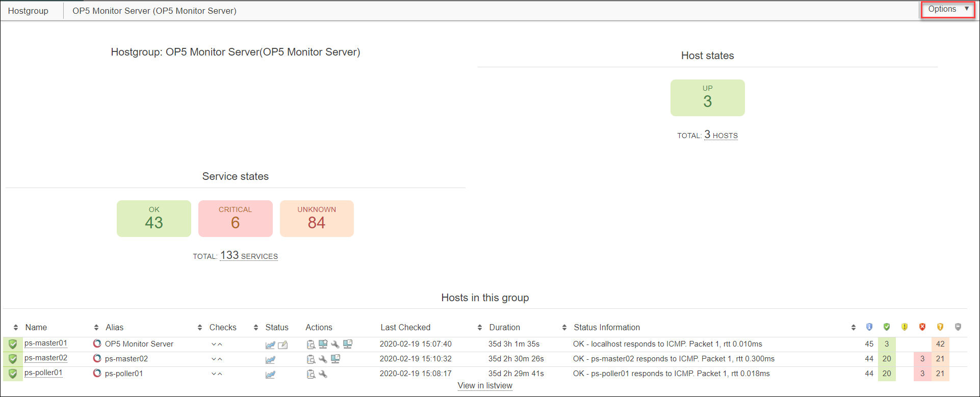
Task: Open the 3 HOSTS total link
Action: point(721,135)
